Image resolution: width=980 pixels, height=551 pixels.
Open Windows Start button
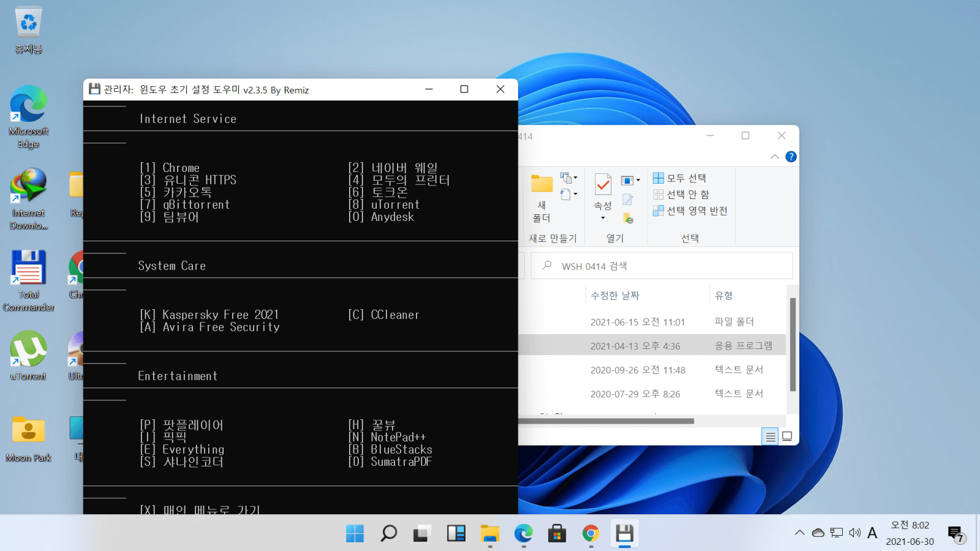pos(355,533)
